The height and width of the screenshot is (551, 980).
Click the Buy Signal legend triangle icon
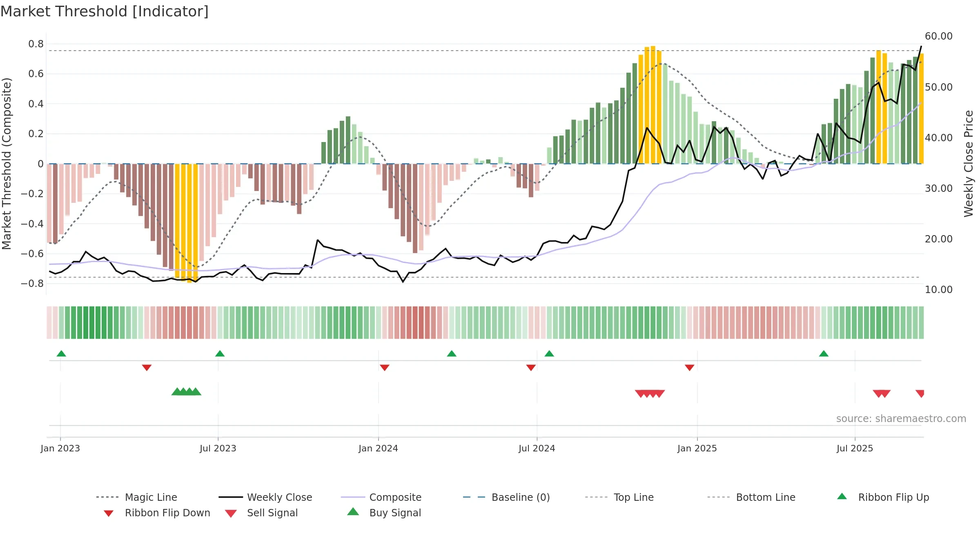click(x=353, y=511)
